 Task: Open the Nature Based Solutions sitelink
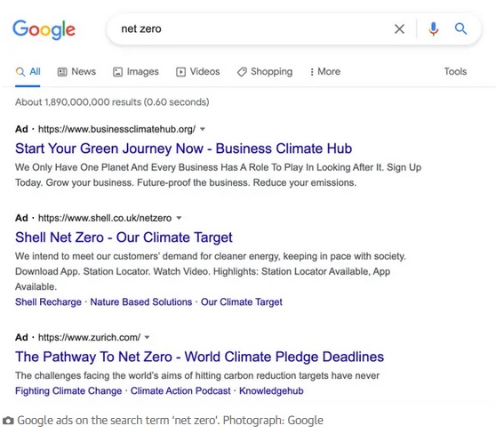click(141, 302)
